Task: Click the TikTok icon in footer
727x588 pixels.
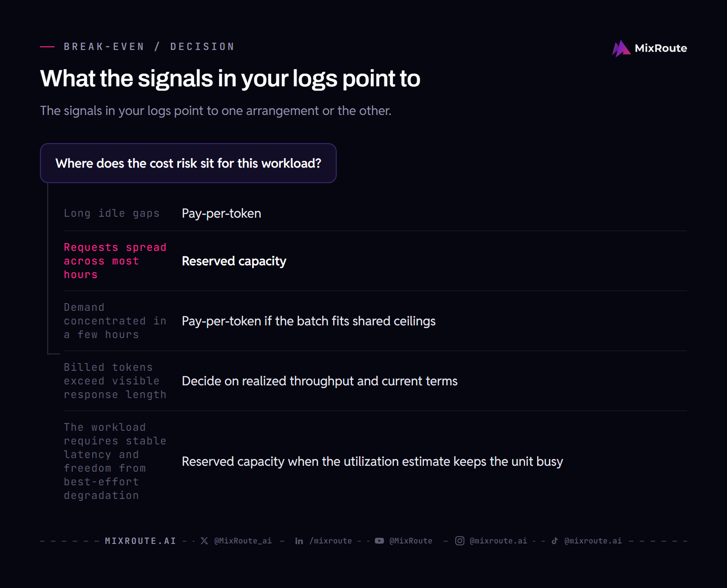Action: (555, 541)
